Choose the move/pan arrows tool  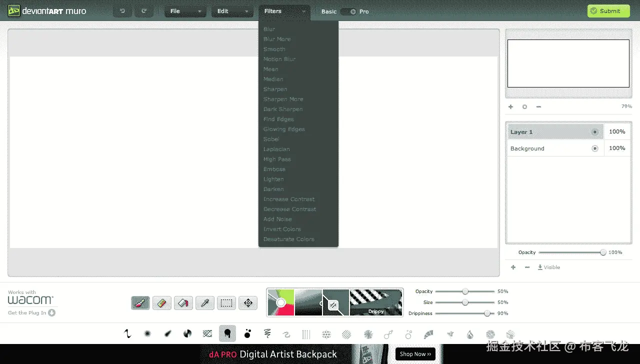(x=248, y=302)
